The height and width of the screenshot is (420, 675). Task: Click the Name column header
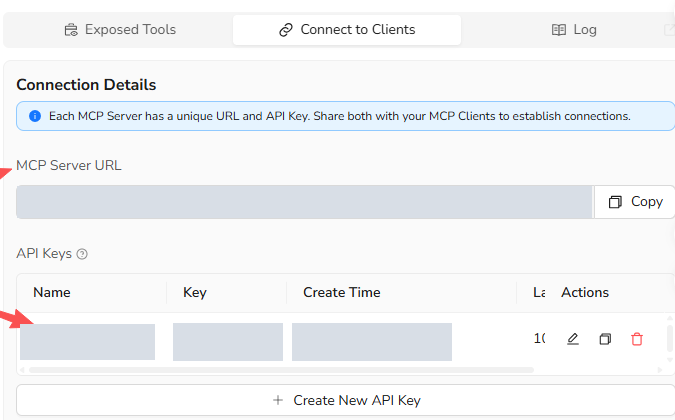point(52,293)
